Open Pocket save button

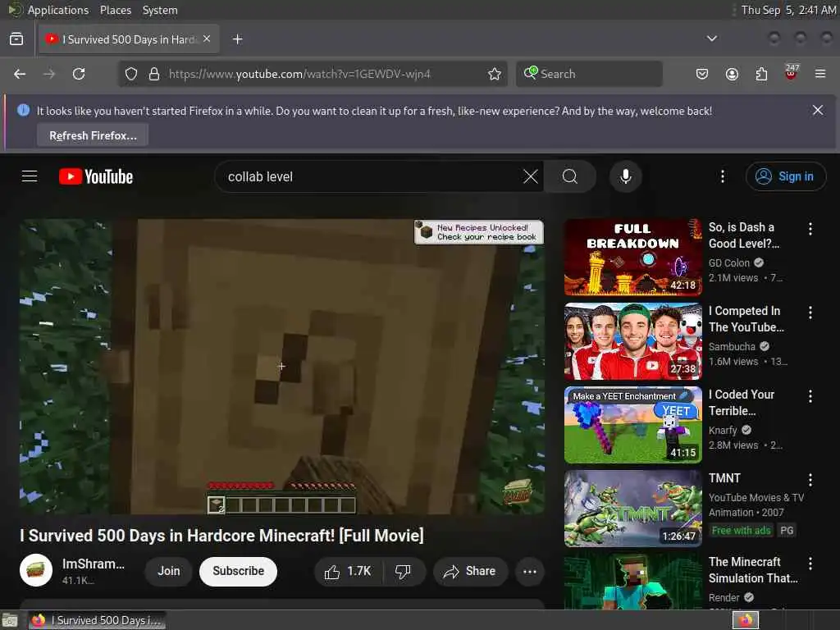pos(702,74)
